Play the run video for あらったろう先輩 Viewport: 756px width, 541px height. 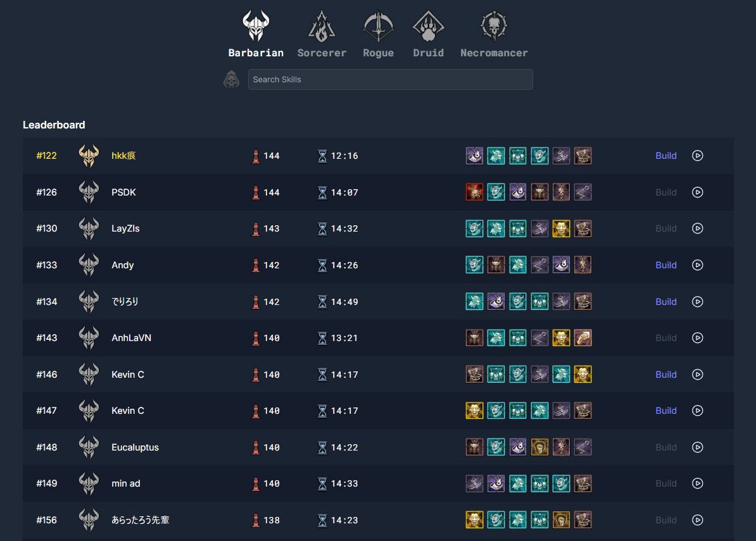697,520
